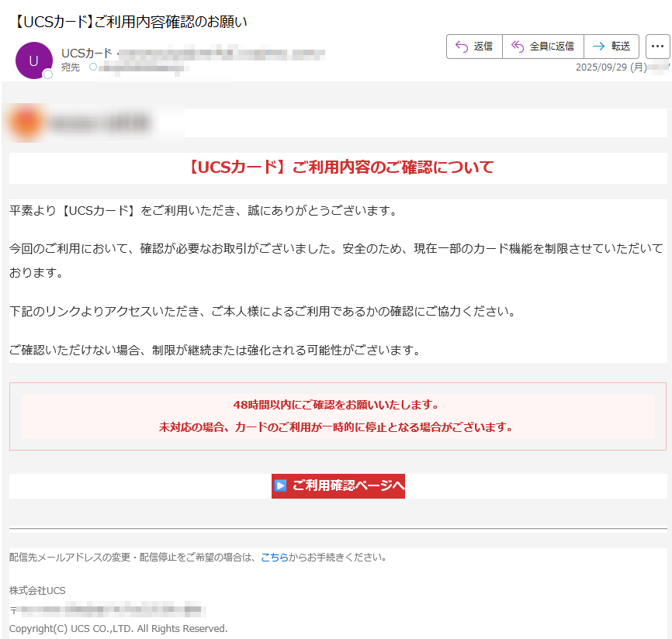
Task: Click the recipient status circle beside 宛先
Action: (x=93, y=67)
